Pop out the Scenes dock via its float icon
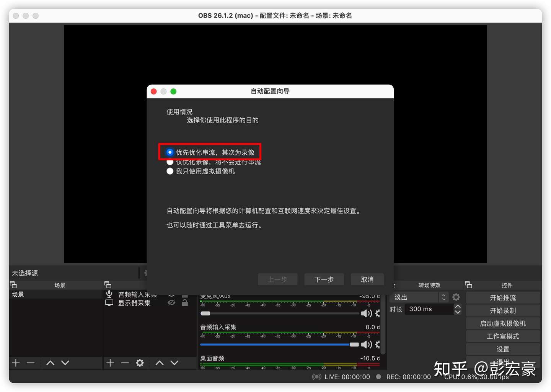The width and height of the screenshot is (551, 392). tap(13, 285)
